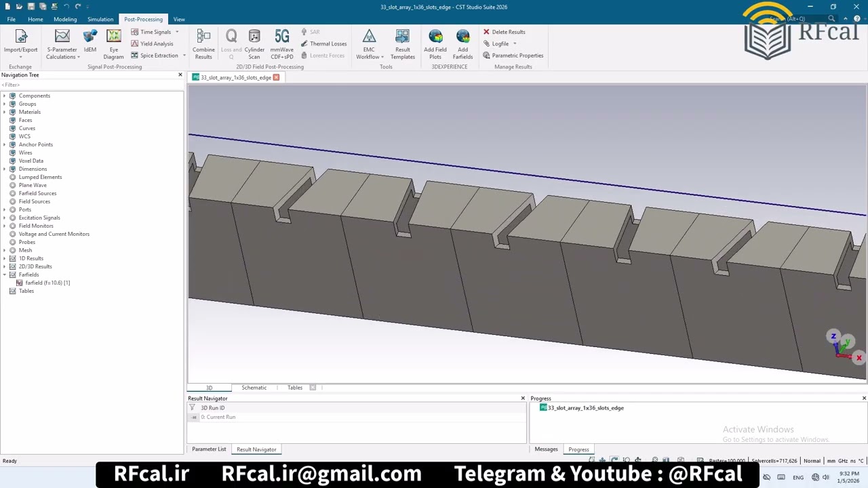This screenshot has width=868, height=488.
Task: Open the Import/Export tool
Action: tap(20, 43)
